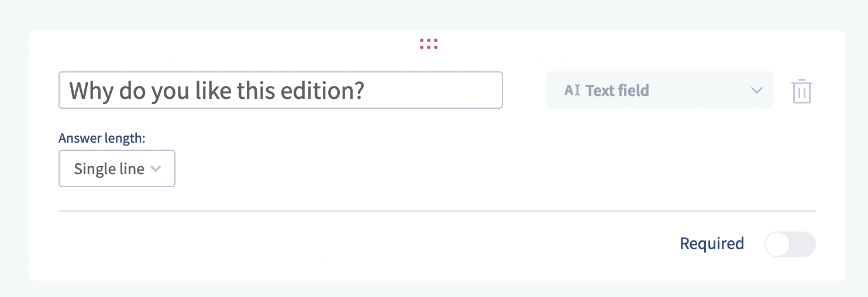Click the text cursor type icon
The image size is (868, 297).
[571, 90]
